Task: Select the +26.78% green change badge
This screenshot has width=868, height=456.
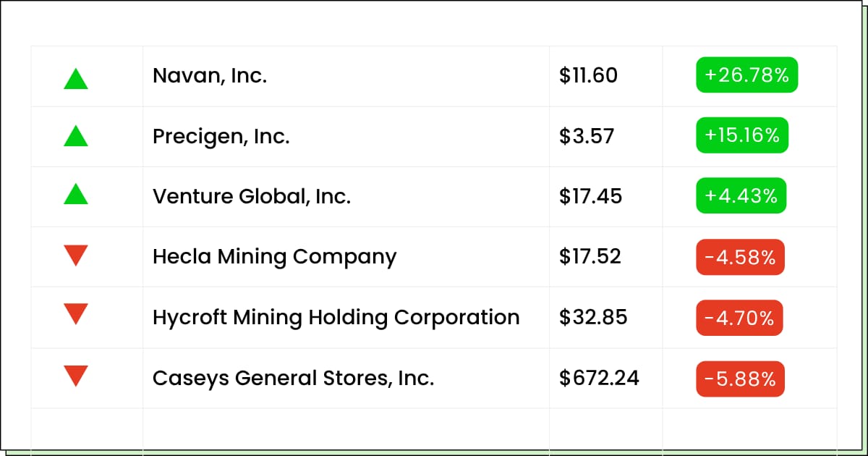Action: coord(746,75)
